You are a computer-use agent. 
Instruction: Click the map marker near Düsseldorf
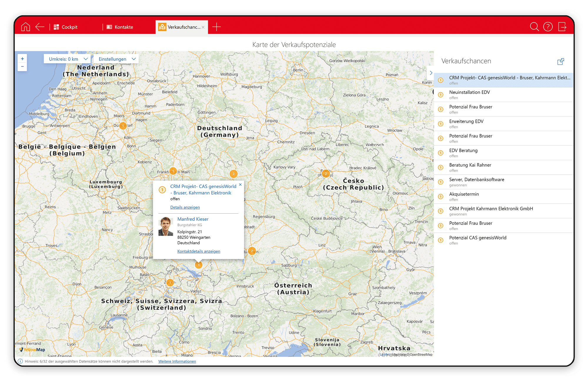123,126
